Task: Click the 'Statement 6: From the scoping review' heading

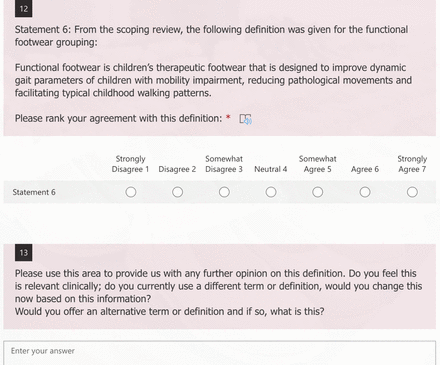Action: pos(211,36)
